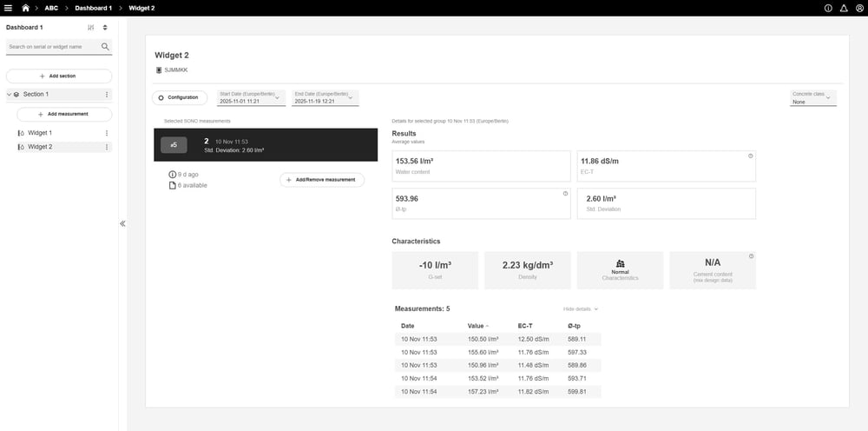Collapse Section 1 tree node
The image size is (868, 431).
(x=9, y=94)
